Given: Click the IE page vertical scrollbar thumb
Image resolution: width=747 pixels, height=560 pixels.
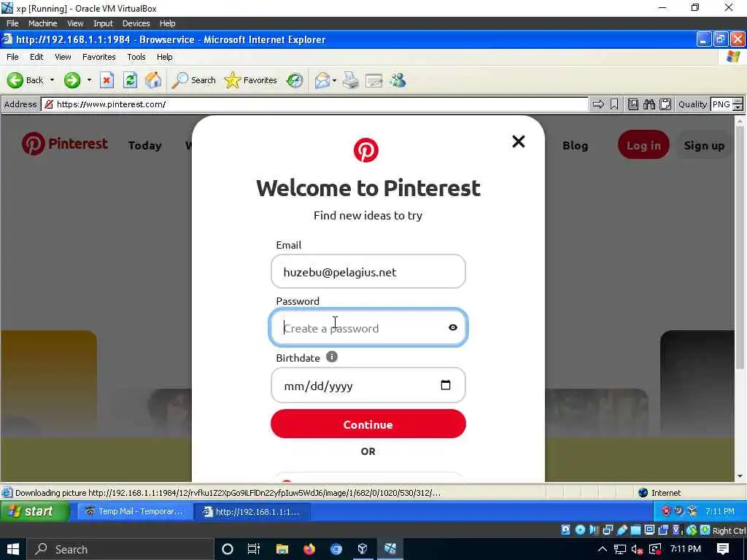Looking at the screenshot, I should pos(740,246).
